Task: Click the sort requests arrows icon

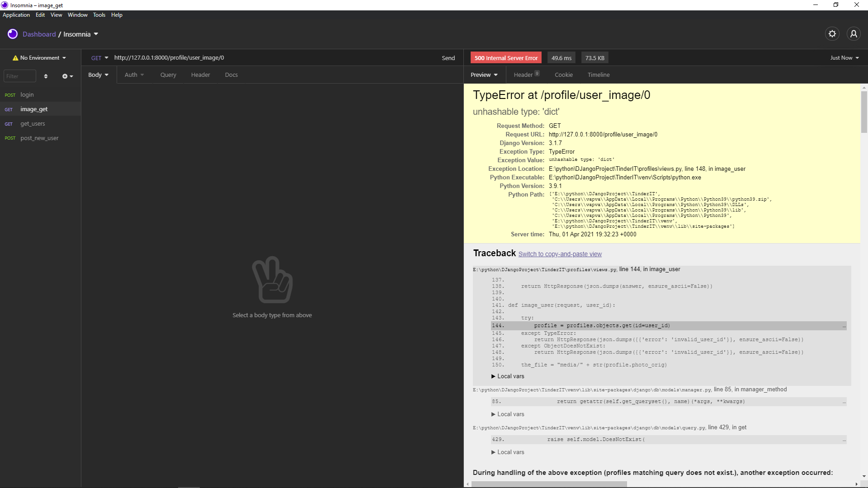Action: tap(46, 76)
